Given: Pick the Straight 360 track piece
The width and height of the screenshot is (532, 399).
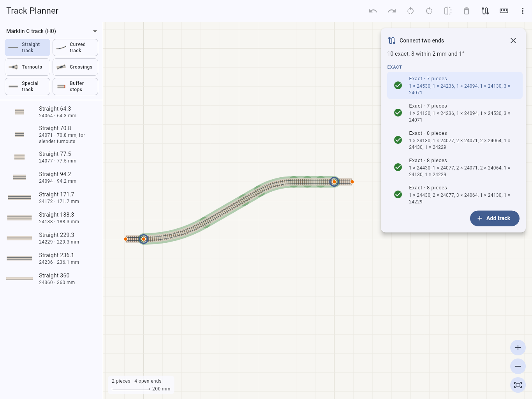Looking at the screenshot, I should [x=51, y=279].
